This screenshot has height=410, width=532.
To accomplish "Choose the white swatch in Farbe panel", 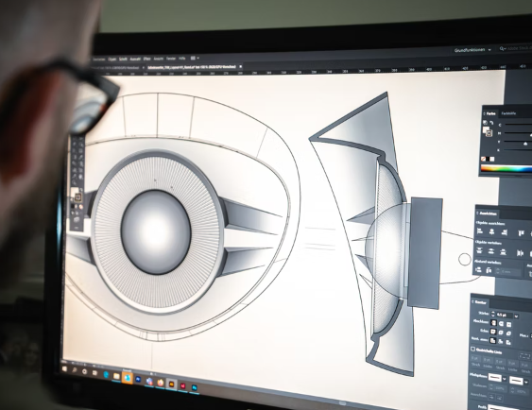I will click(492, 159).
